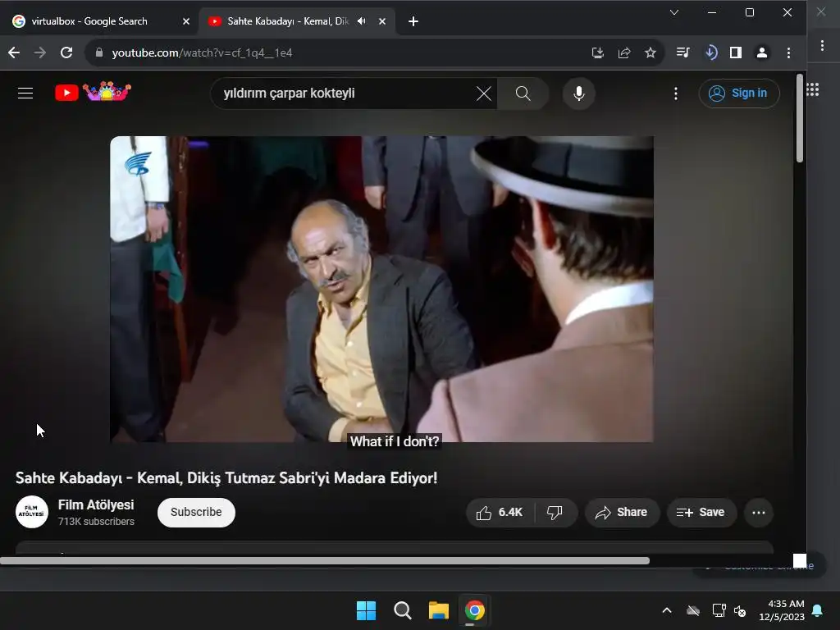The image size is (840, 630).
Task: Open YouTube settings three-dot menu
Action: (x=676, y=94)
